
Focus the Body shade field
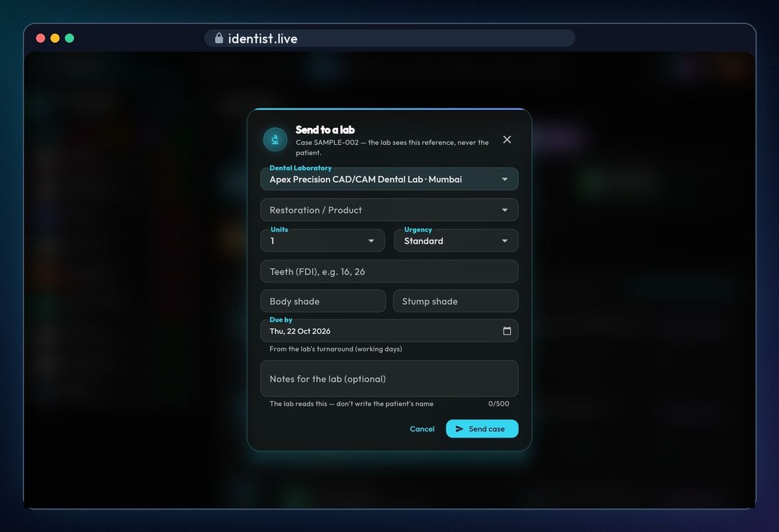pos(323,301)
